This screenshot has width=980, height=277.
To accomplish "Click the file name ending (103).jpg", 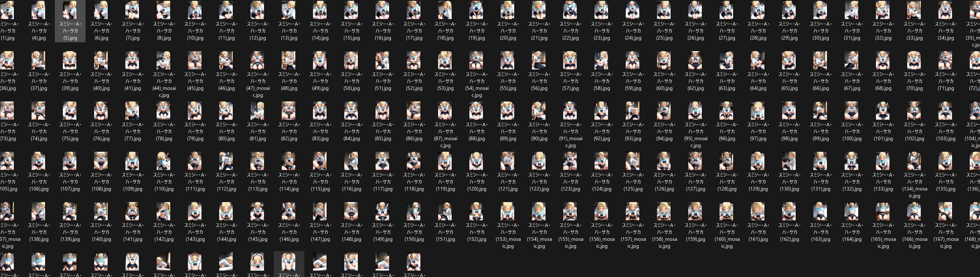I will pos(945,132).
